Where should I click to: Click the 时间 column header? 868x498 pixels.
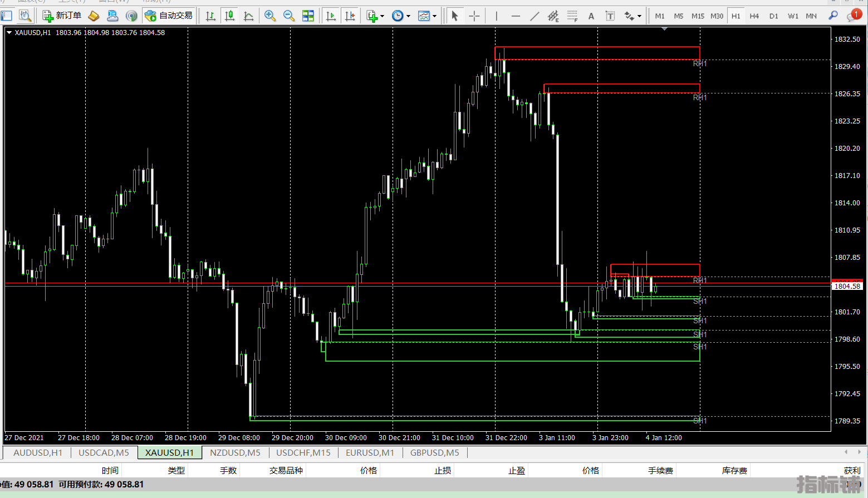click(110, 471)
